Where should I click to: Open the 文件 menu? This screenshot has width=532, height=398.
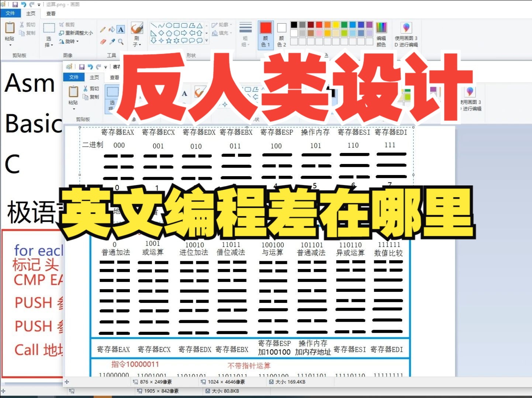click(11, 13)
